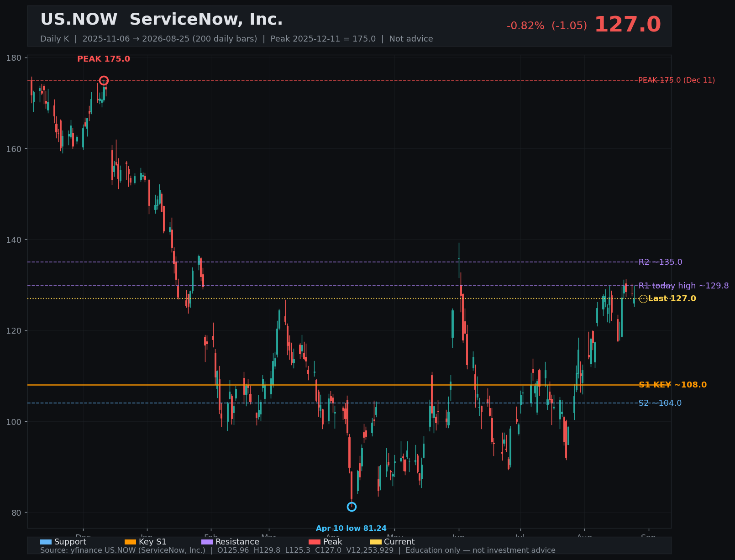Select the red Peak legend swatch
Image resolution: width=735 pixels, height=560 pixels.
click(x=315, y=542)
